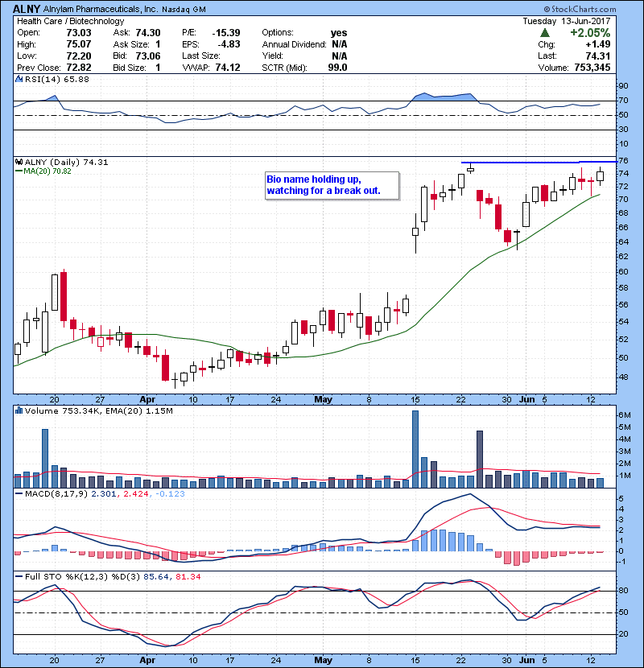Click the ALNY ticker symbol in the header
Image resolution: width=644 pixels, height=668 pixels.
coord(27,9)
